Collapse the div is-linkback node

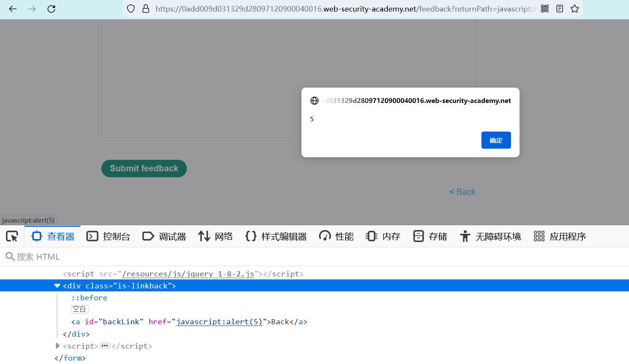pos(57,286)
